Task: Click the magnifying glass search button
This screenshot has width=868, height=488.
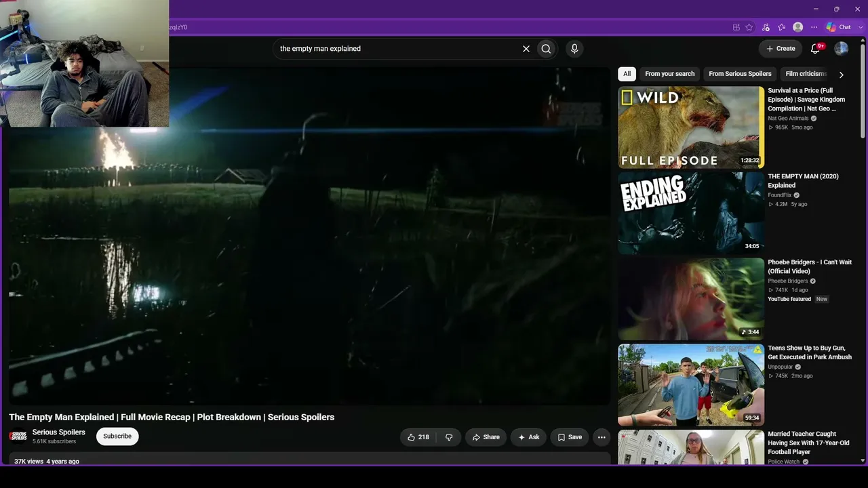Action: (546, 49)
